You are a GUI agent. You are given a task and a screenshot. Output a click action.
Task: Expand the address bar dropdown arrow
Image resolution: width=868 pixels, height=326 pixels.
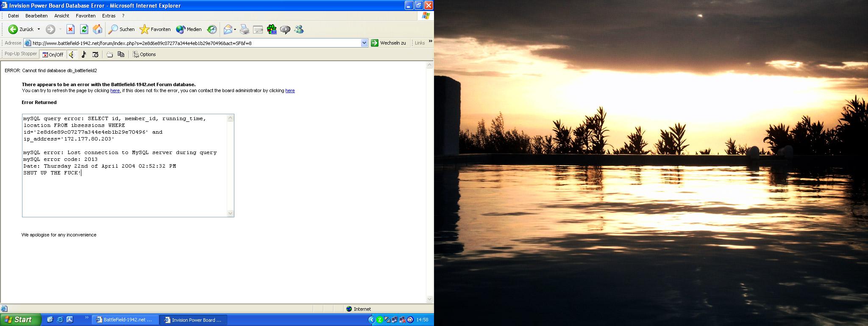[364, 43]
